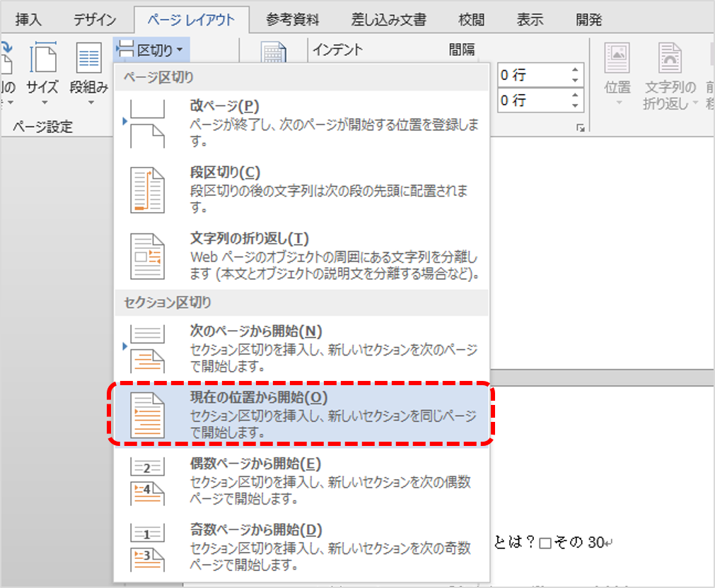Open the Review (校閲) tab
This screenshot has width=715, height=588.
point(471,19)
